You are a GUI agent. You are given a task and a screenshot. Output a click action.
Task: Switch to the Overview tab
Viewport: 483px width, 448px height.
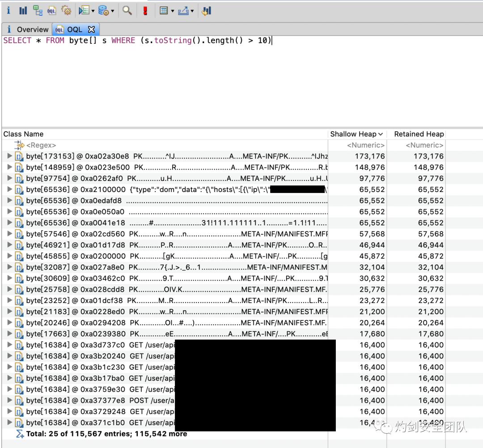click(27, 29)
